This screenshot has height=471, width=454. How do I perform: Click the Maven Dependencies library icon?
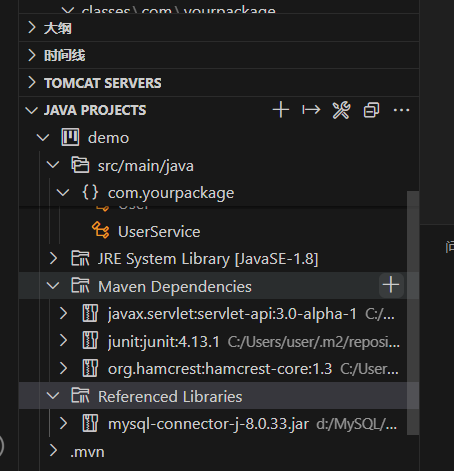click(80, 286)
